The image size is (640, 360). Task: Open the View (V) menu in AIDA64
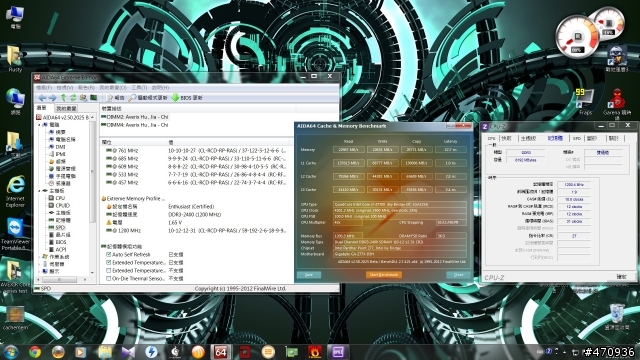click(x=64, y=88)
